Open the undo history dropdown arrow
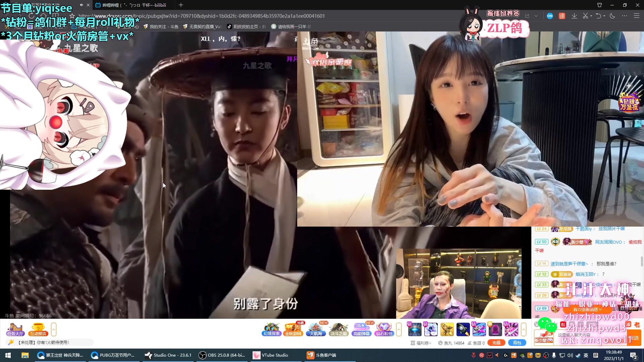The height and width of the screenshot is (362, 644). [x=604, y=16]
